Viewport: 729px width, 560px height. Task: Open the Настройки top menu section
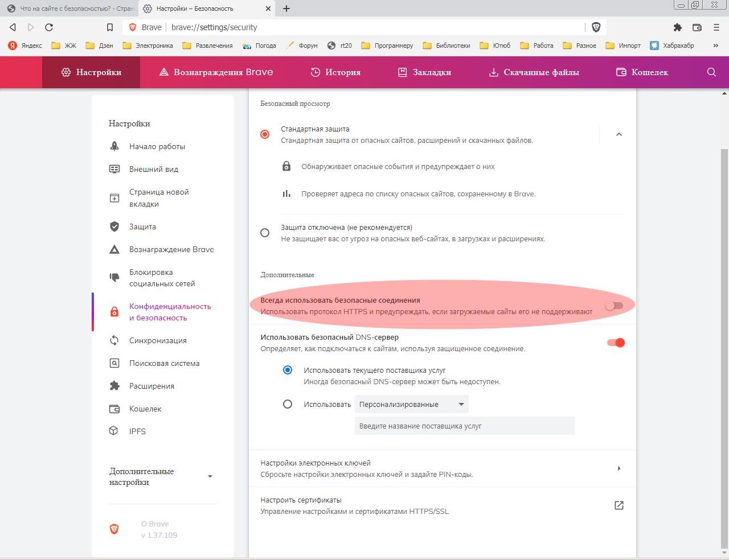point(91,72)
